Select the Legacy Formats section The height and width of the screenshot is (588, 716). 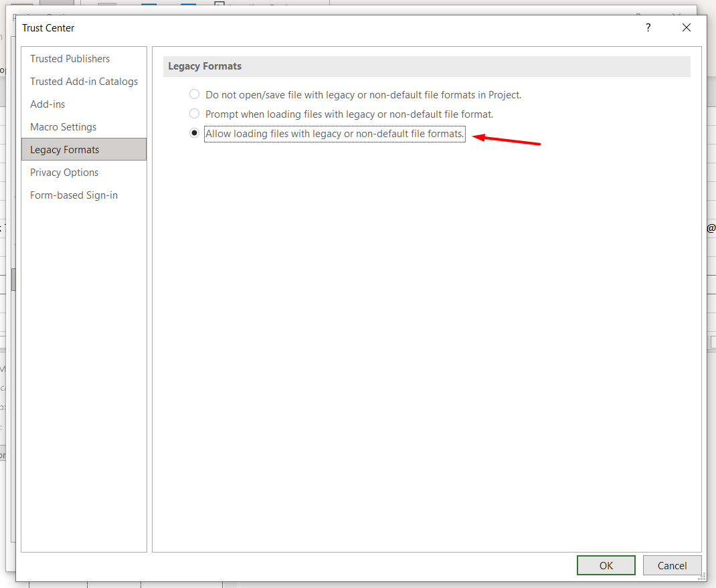[84, 149]
